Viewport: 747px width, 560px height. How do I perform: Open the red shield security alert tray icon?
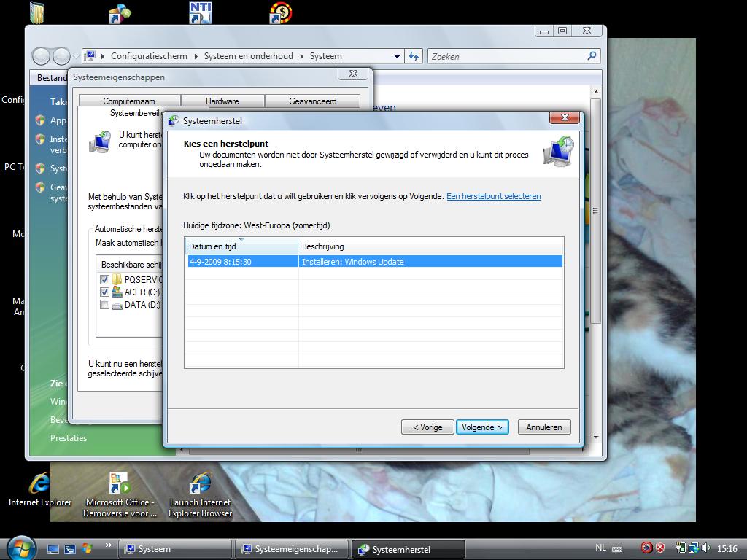tap(659, 548)
